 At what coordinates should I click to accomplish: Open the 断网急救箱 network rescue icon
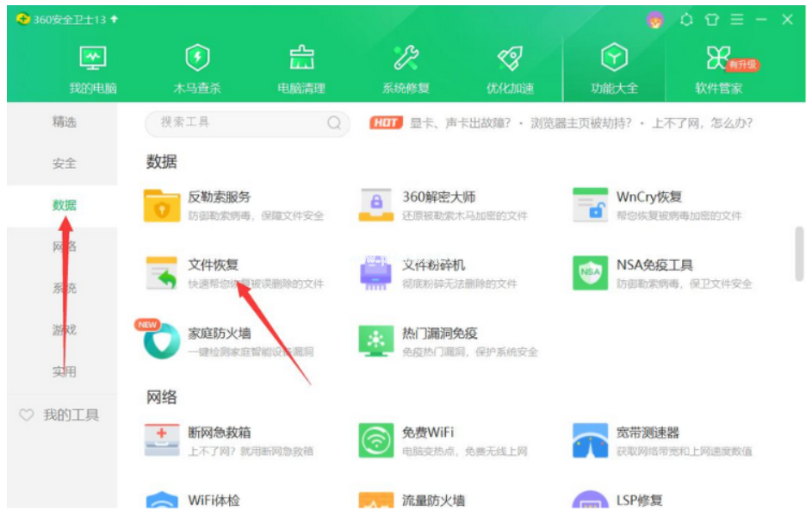point(161,440)
